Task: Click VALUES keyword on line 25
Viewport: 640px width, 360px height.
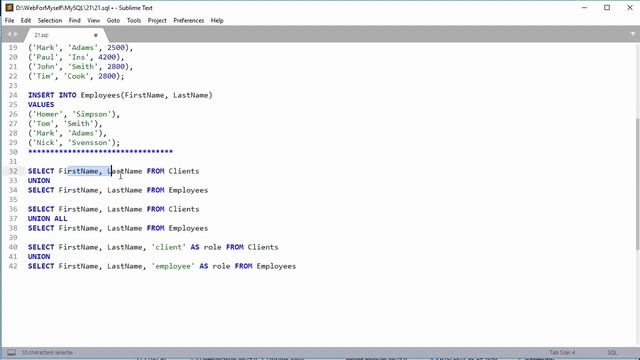Action: coord(41,104)
